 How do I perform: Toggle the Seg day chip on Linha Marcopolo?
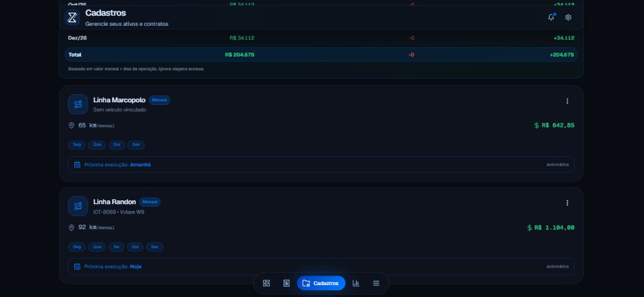tap(77, 145)
